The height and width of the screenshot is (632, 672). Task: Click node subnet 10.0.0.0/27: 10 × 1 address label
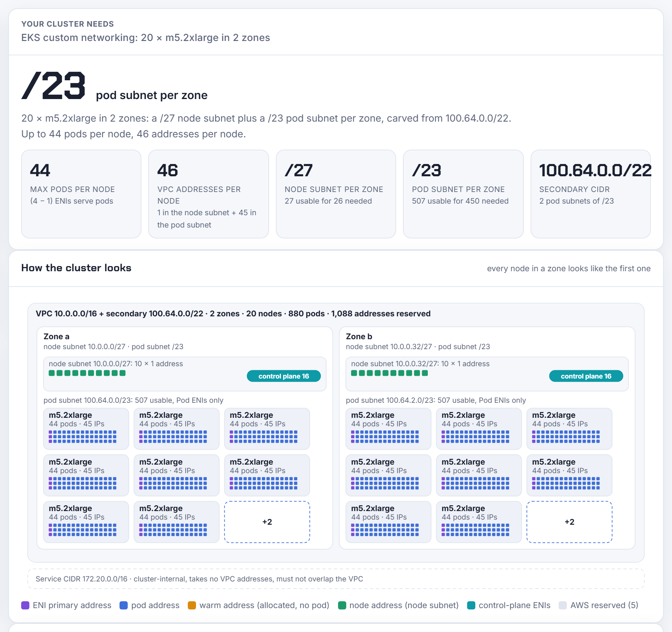[116, 364]
